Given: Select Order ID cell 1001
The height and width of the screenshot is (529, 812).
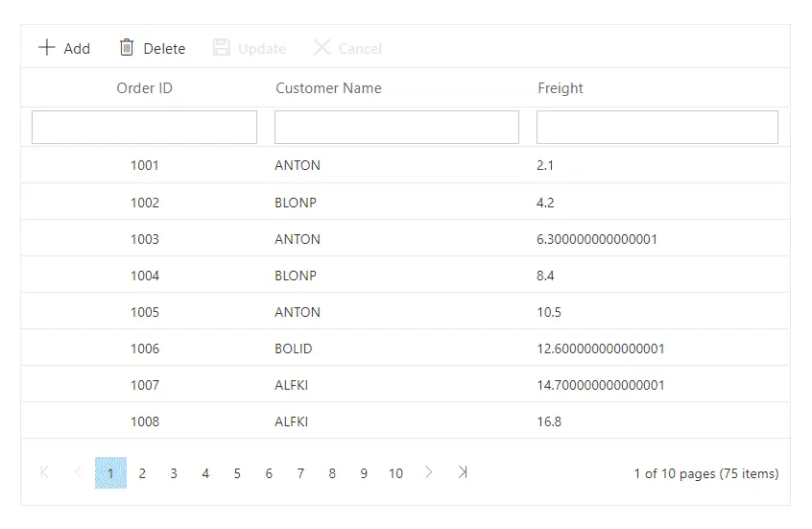Looking at the screenshot, I should 145,165.
